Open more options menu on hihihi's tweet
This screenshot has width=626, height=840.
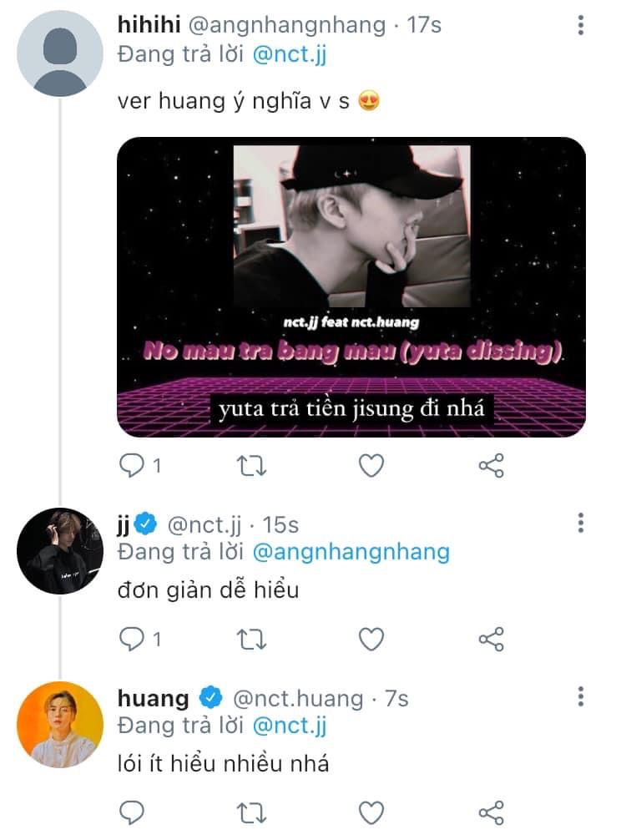coord(580,25)
